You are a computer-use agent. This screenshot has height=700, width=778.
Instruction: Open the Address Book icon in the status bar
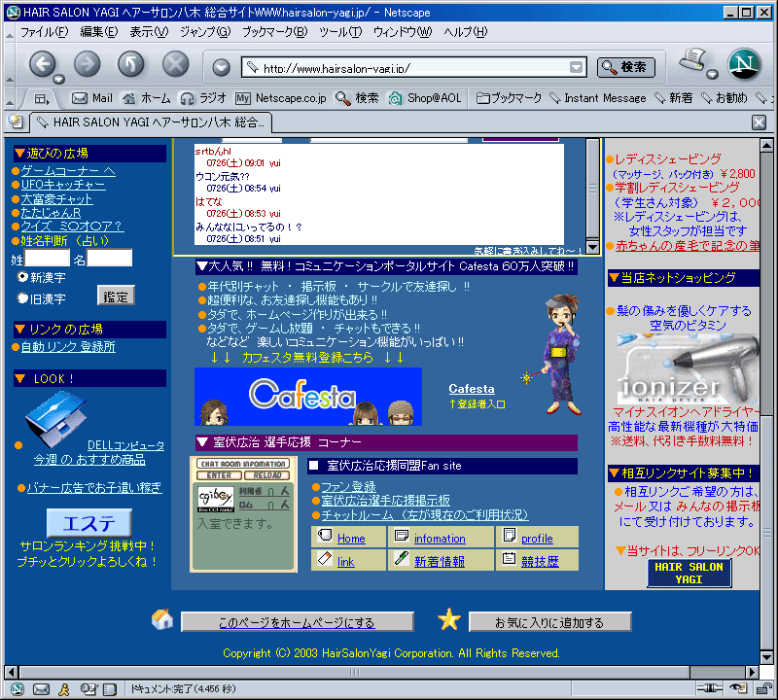[x=110, y=688]
